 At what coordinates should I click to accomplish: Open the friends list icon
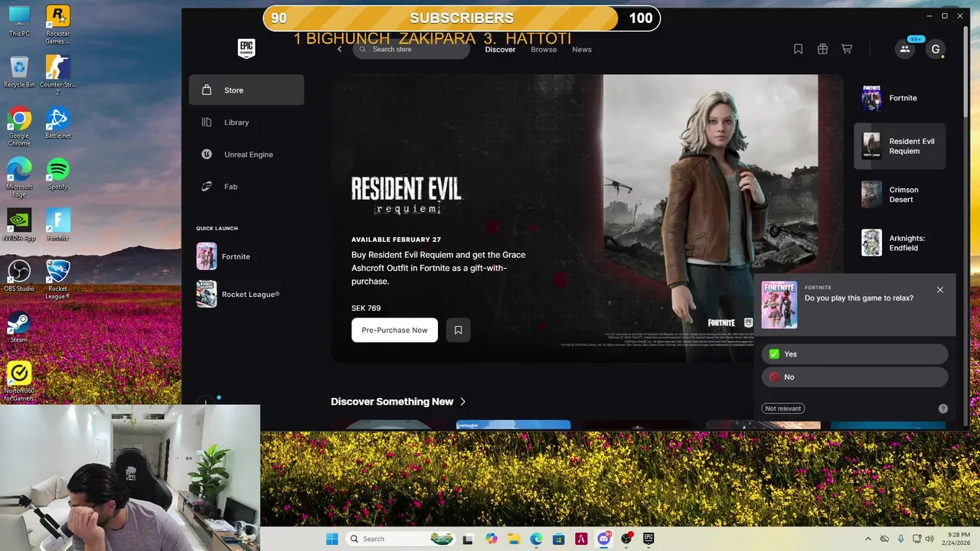click(x=904, y=49)
